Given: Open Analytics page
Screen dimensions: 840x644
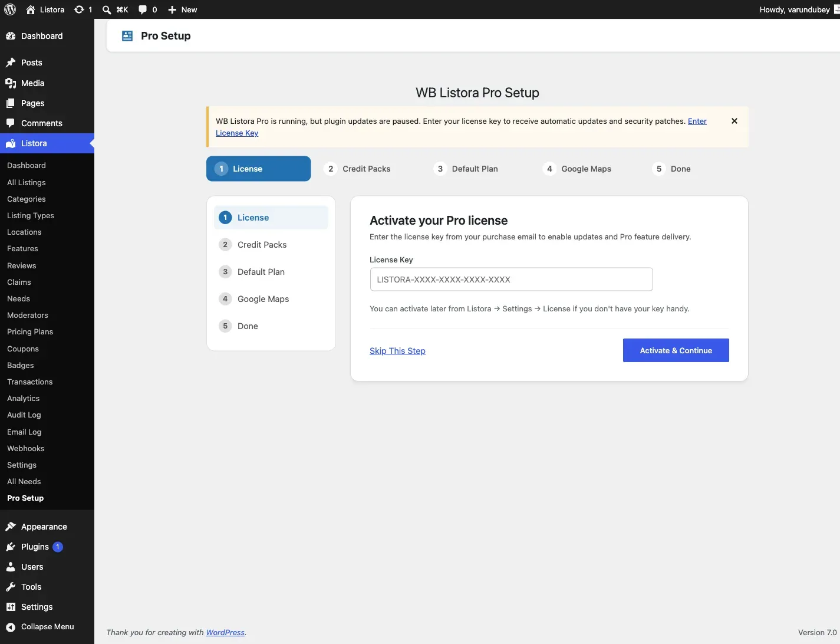Looking at the screenshot, I should [24, 399].
